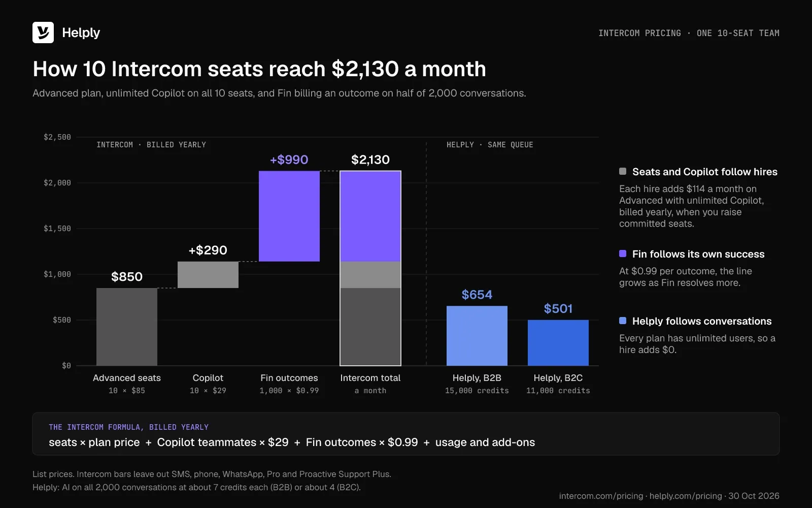Select the stacked Intercom total bar
The height and width of the screenshot is (508, 812).
coord(370,268)
